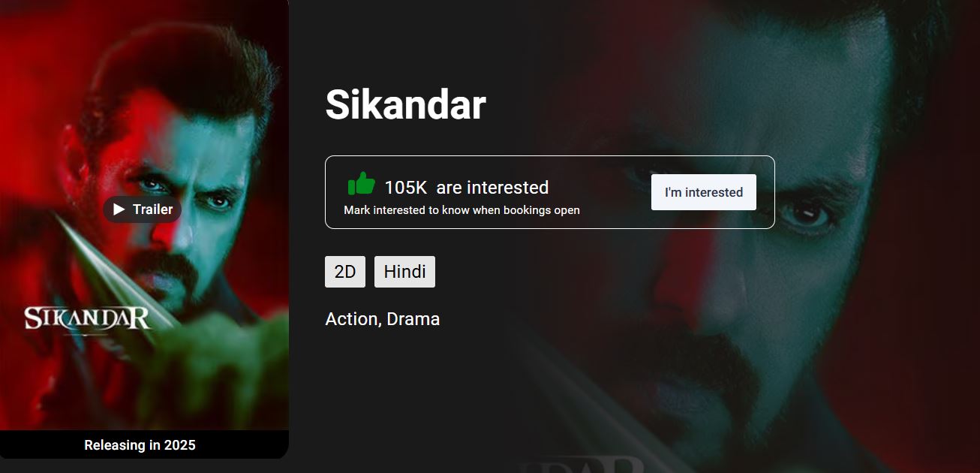Select the Hindi language tag
The height and width of the screenshot is (473, 980).
(x=404, y=272)
